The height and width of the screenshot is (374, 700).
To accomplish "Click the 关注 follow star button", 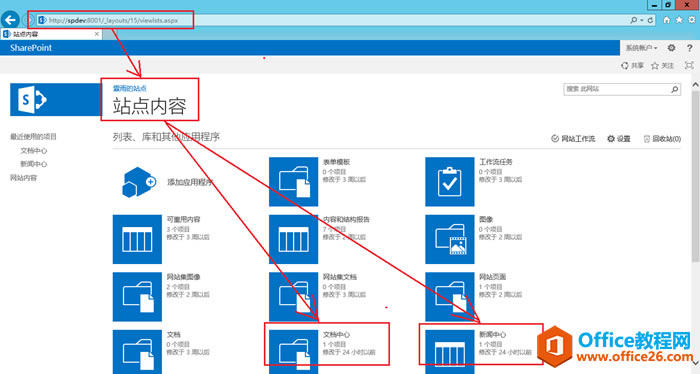I will (662, 66).
